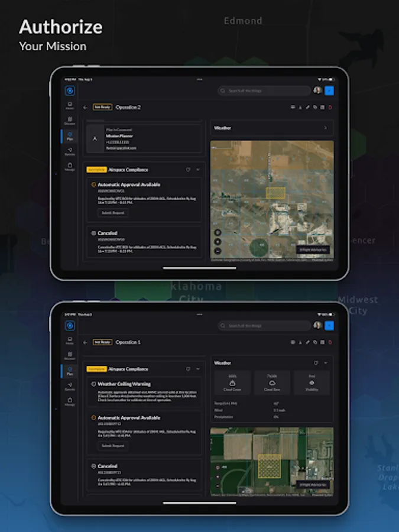
Task: Select Plan in Operation 2 sidebar
Action: (70, 136)
